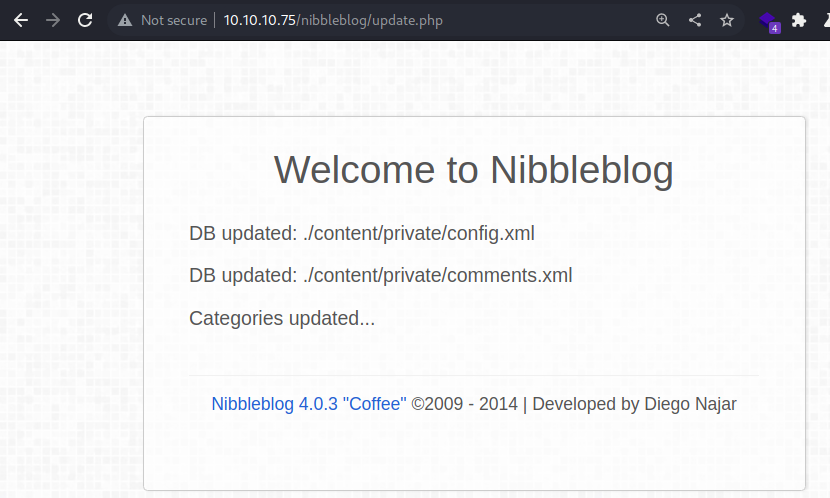
Task: Click the 10.10.10.75 host in the URL
Action: click(259, 20)
